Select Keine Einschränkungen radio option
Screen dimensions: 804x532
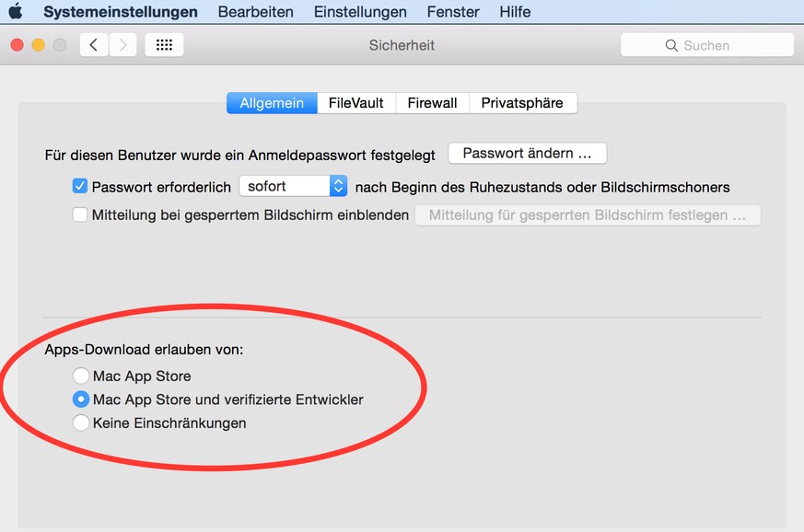[x=81, y=422]
